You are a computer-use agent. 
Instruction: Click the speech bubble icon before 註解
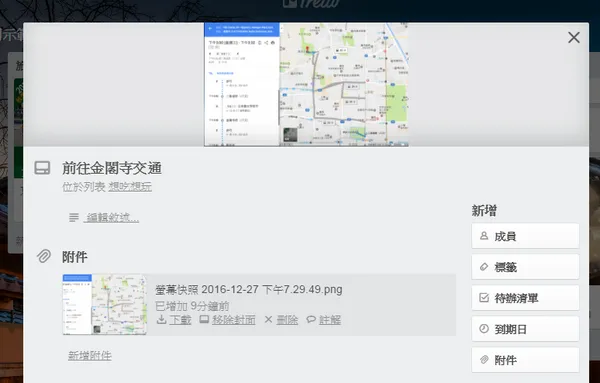coord(311,319)
